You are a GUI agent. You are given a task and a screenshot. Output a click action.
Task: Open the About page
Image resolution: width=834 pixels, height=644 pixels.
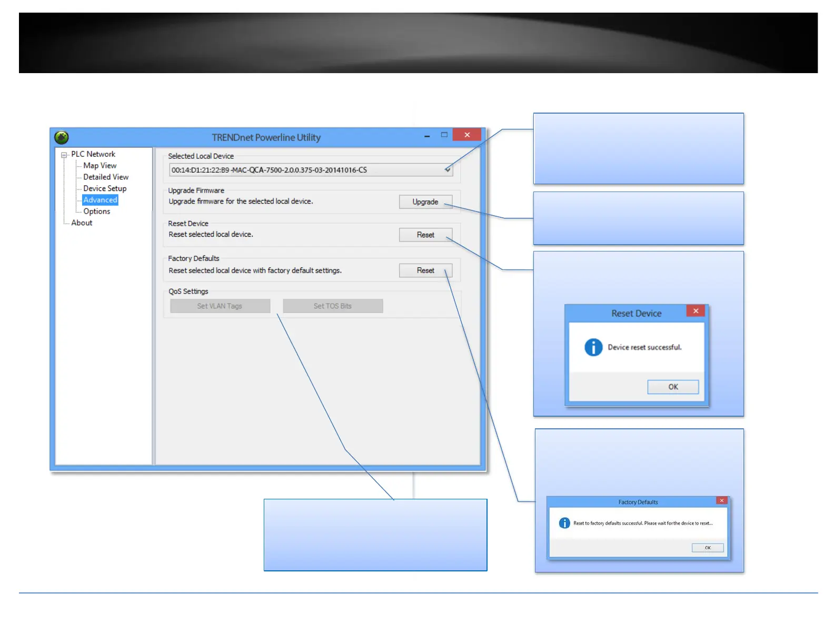click(82, 223)
